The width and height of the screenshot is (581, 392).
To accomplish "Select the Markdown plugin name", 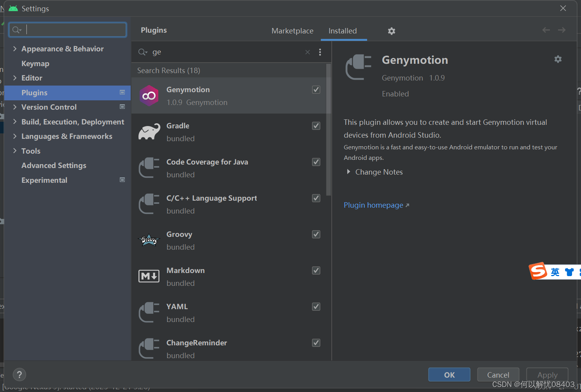I will pos(185,270).
